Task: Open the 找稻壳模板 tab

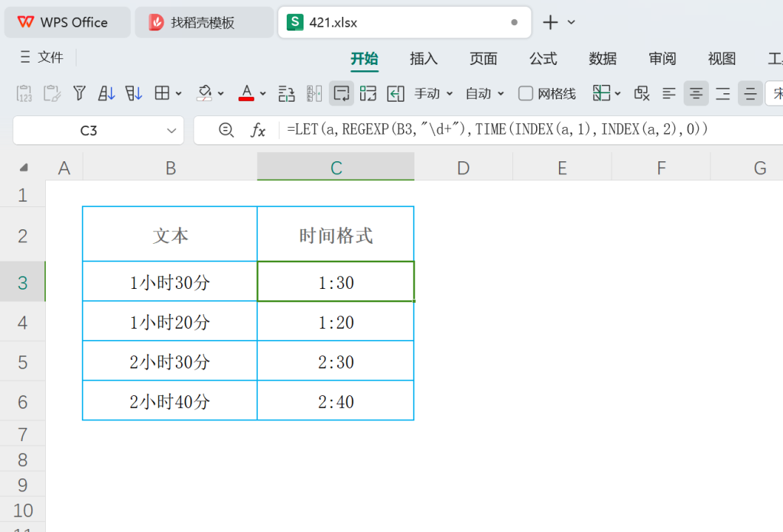Action: click(x=204, y=22)
